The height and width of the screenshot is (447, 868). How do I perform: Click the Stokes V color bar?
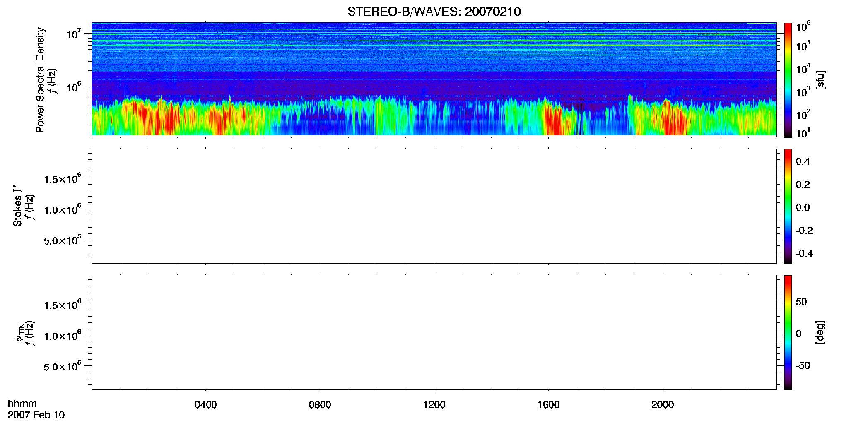click(788, 206)
